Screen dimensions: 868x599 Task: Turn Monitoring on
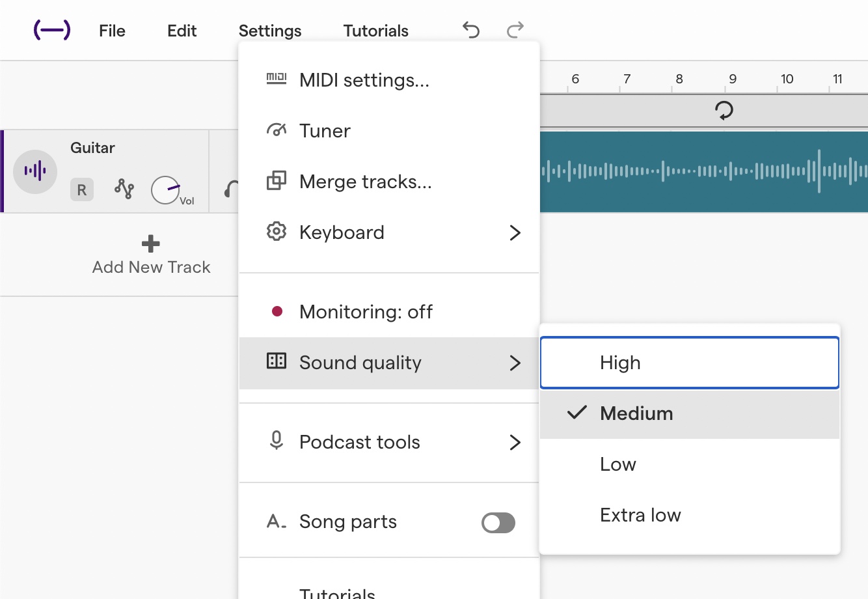[365, 311]
